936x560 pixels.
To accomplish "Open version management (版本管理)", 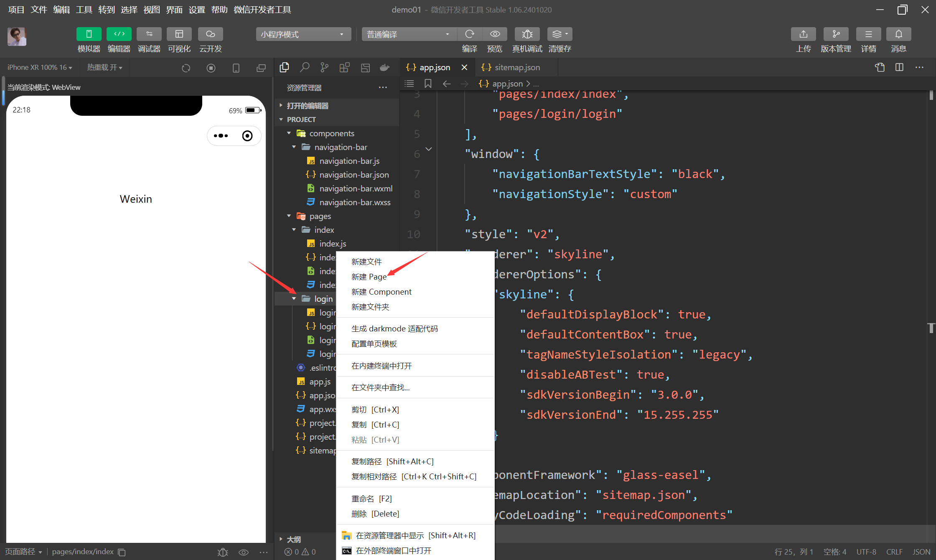I will (x=836, y=34).
